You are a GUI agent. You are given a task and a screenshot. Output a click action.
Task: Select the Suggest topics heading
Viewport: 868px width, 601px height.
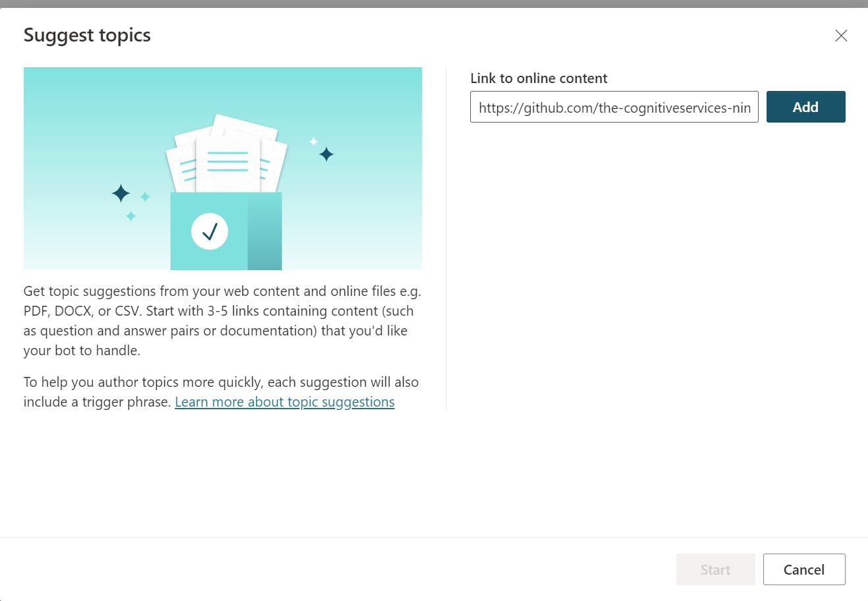tap(87, 35)
